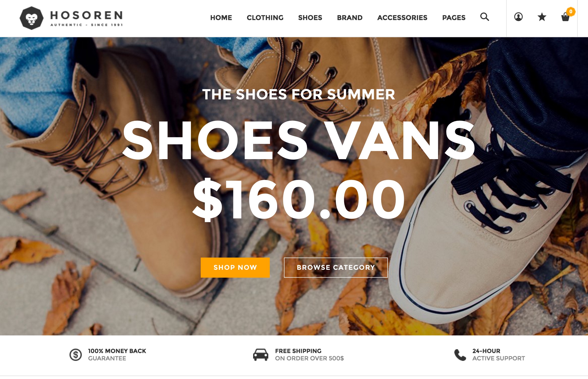Open the Accessories menu
The width and height of the screenshot is (588, 379).
pos(402,18)
